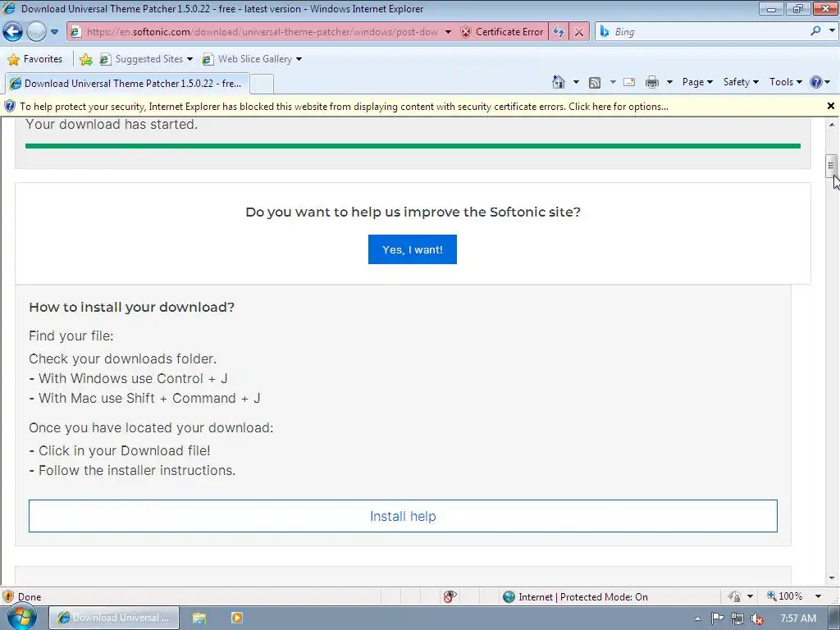Open a new blank tab

[x=262, y=84]
